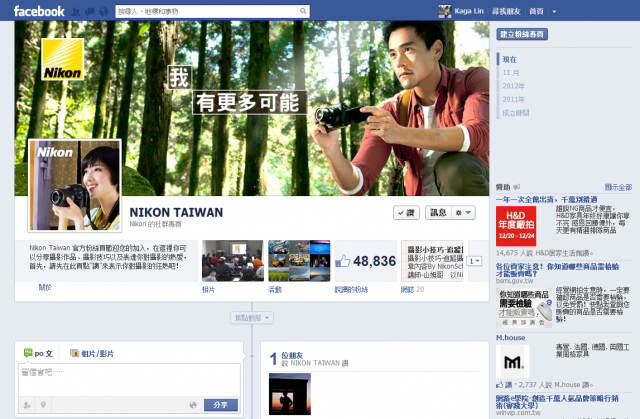
Task: Click the 留個言吧 text box
Action: tap(129, 380)
